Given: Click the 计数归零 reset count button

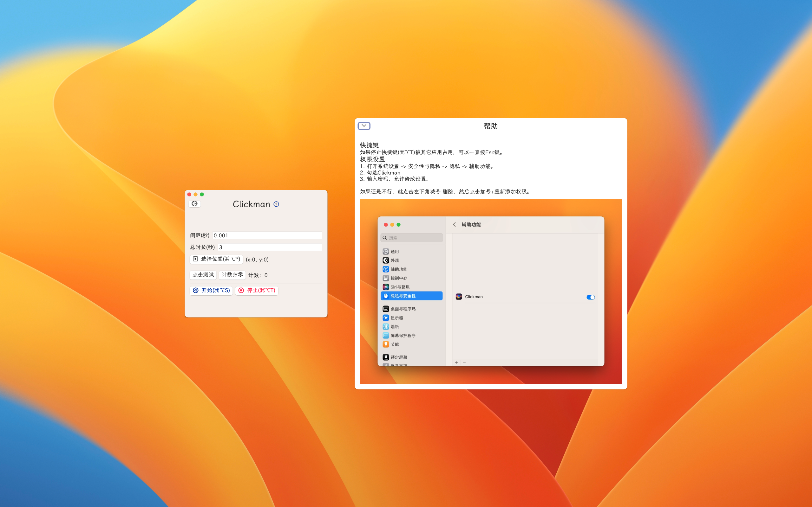Looking at the screenshot, I should pos(232,275).
